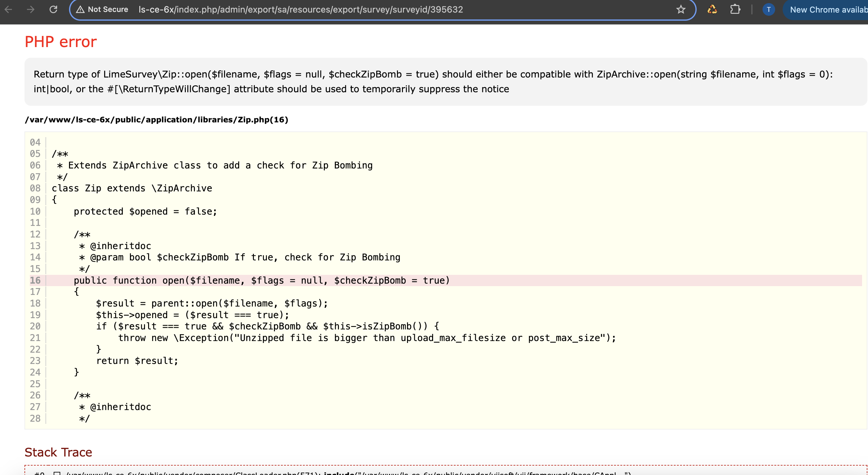Viewport: 868px width, 475px height.
Task: Click the Not Secure label
Action: 108,9
